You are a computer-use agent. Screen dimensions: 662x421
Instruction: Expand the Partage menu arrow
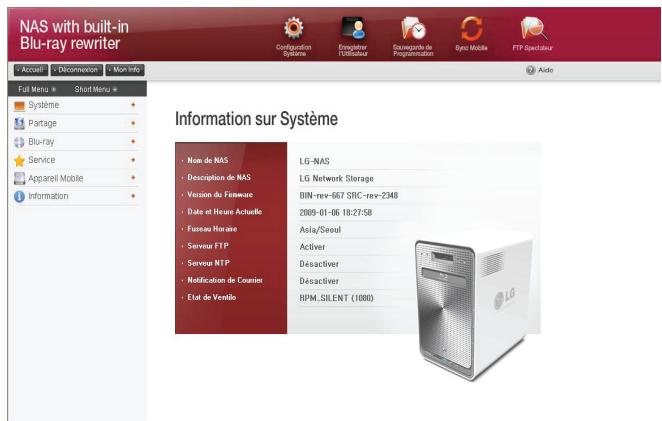133,123
